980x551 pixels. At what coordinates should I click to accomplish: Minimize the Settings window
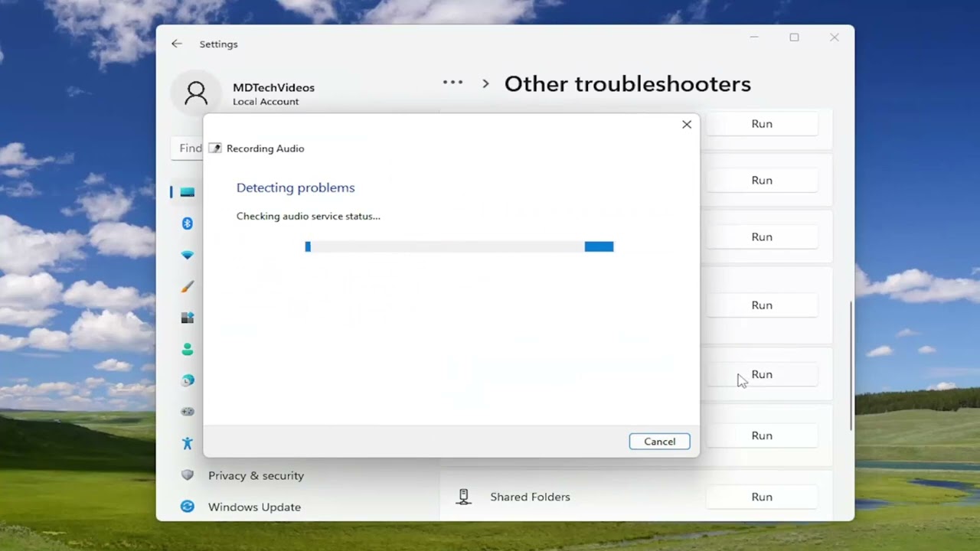pyautogui.click(x=754, y=37)
